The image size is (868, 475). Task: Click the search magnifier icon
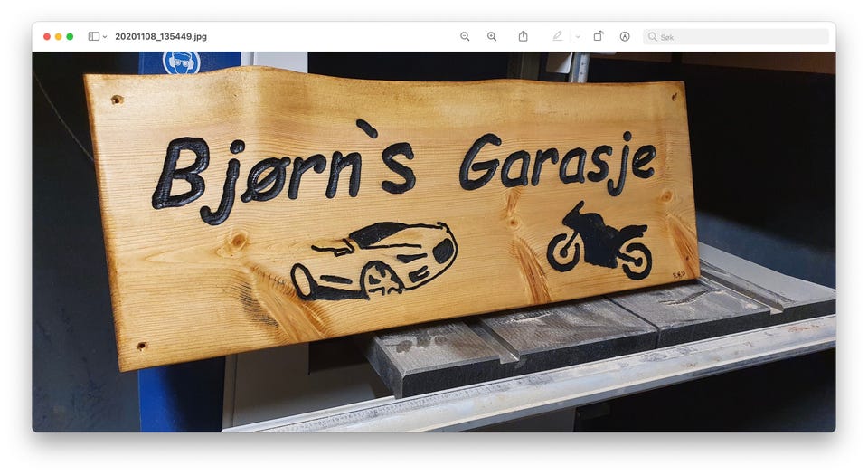point(653,36)
